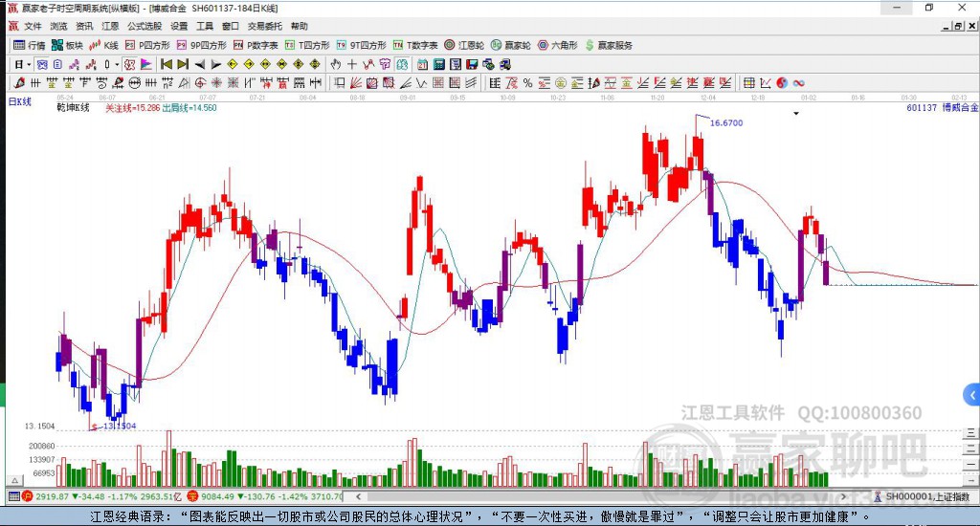The image size is (980, 526).
Task: Expand the dropdown arrow beside the 0 toolbar icon
Action: point(117,64)
